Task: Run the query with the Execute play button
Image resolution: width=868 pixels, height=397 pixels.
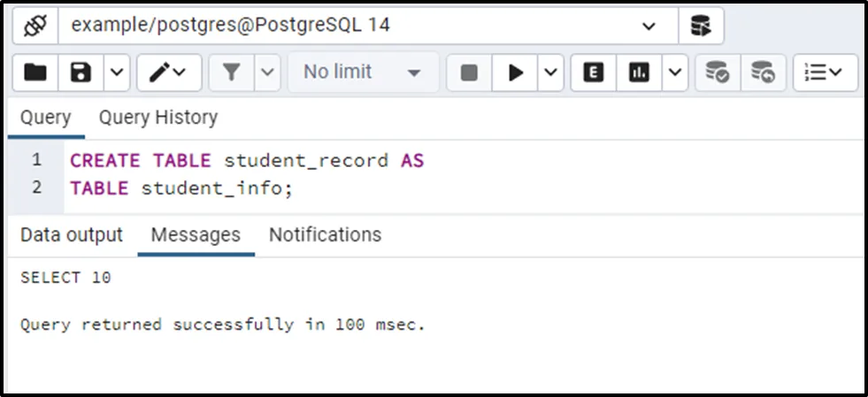Action: pos(516,73)
